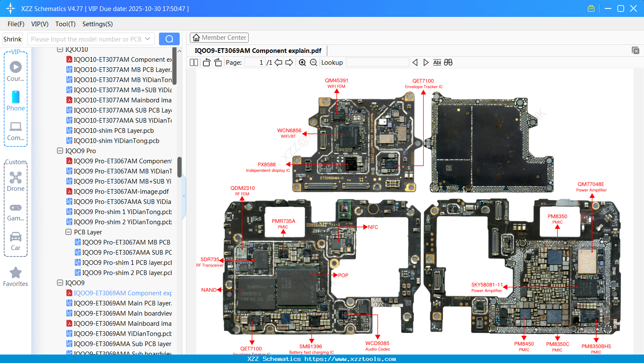The width and height of the screenshot is (644, 363).
Task: Type in the Lookup search field
Action: pyautogui.click(x=377, y=62)
